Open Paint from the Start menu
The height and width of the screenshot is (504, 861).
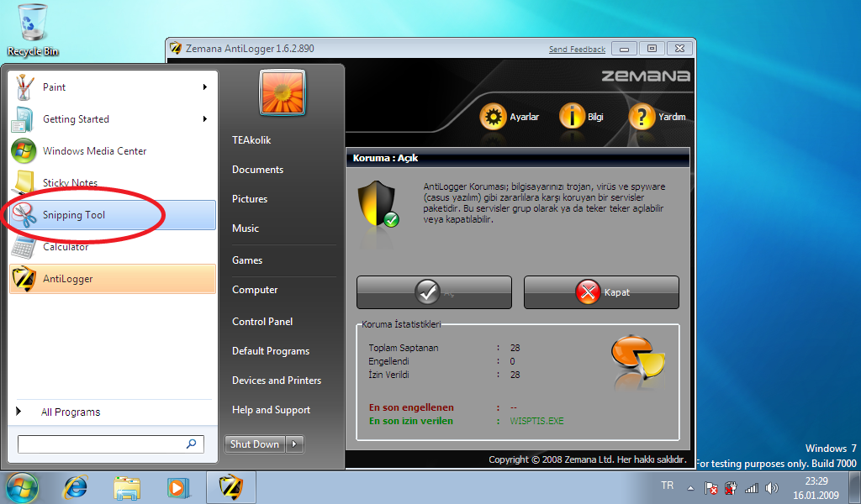113,87
